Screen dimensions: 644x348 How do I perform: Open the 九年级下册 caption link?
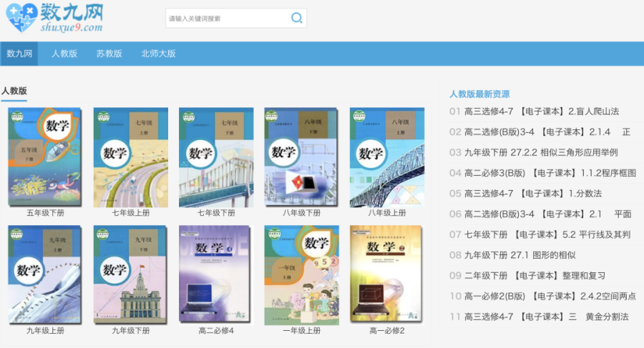point(130,331)
